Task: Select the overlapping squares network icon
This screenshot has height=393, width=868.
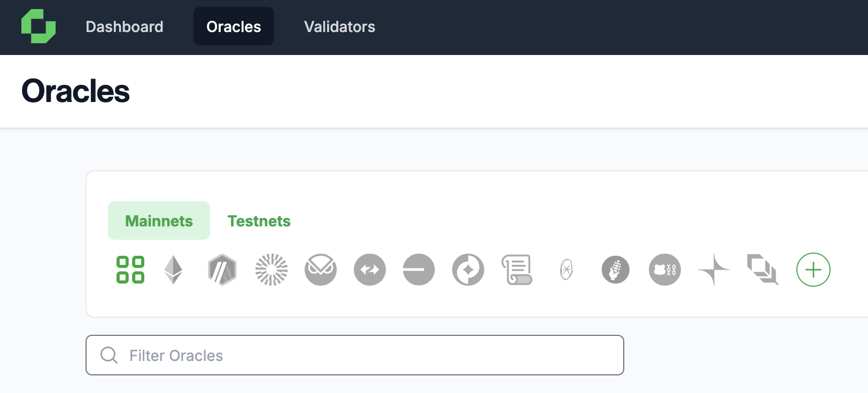Action: point(763,270)
